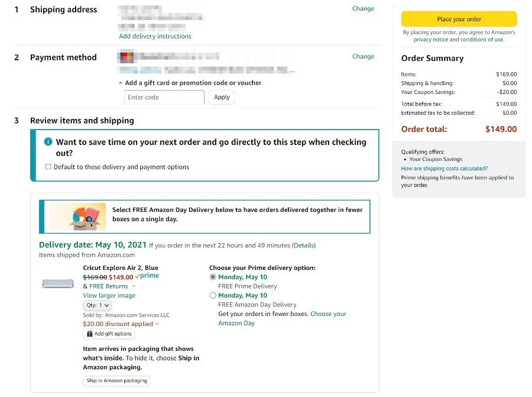Click Apply next to the code field

[222, 97]
